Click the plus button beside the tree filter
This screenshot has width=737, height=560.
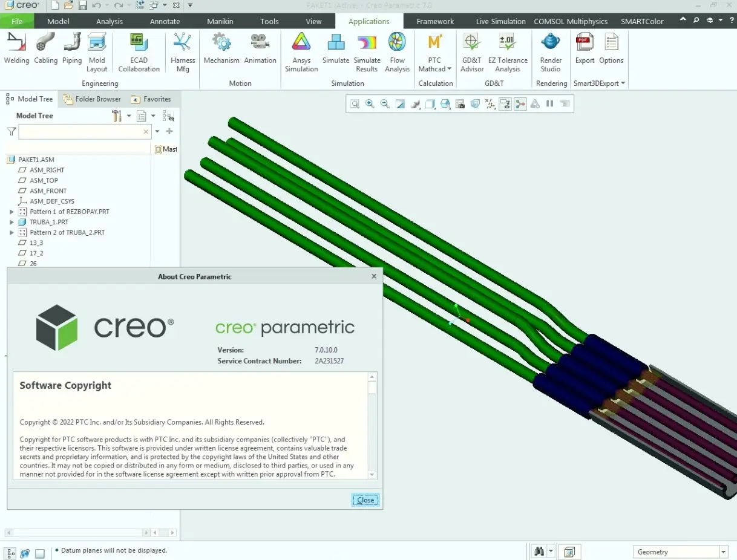[169, 131]
